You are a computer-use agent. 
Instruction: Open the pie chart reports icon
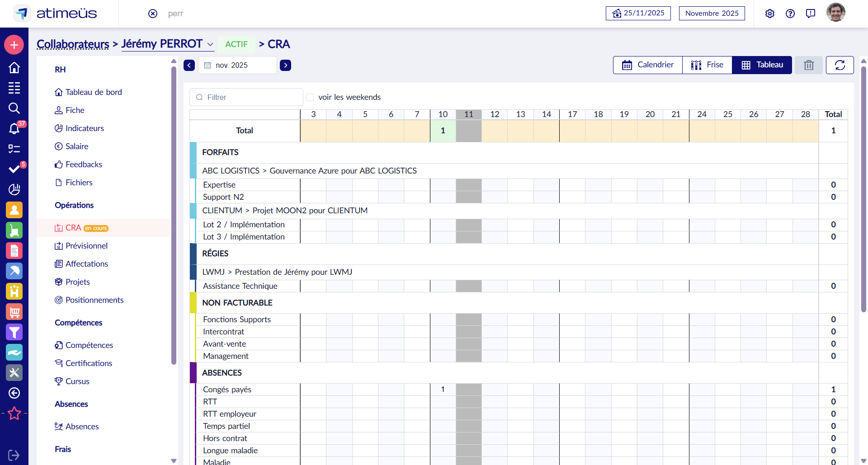[x=14, y=189]
